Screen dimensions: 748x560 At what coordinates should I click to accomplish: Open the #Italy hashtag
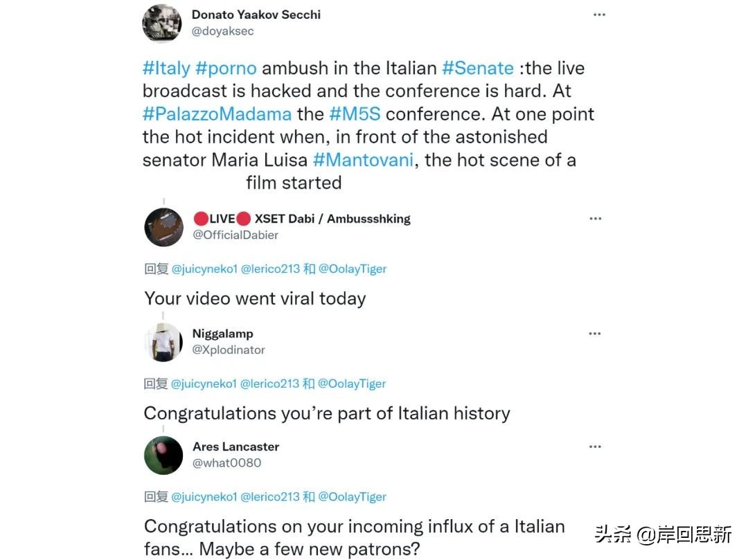[x=166, y=69]
